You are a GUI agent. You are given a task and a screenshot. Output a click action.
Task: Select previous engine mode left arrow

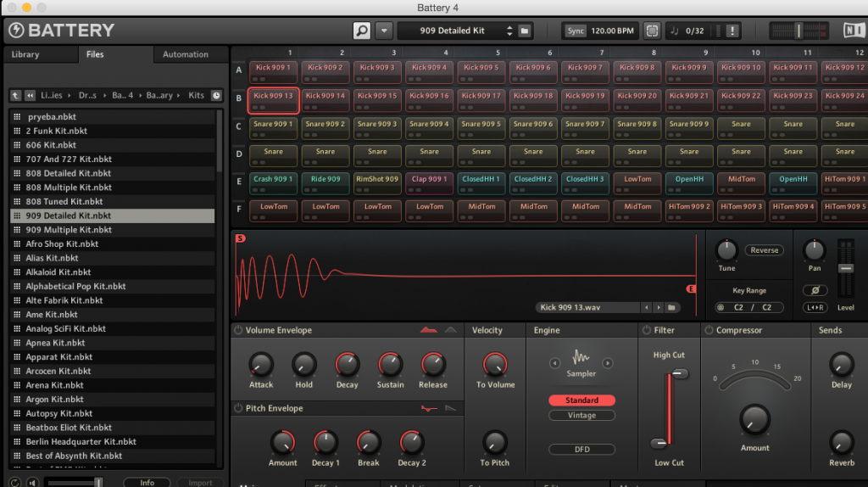(554, 363)
